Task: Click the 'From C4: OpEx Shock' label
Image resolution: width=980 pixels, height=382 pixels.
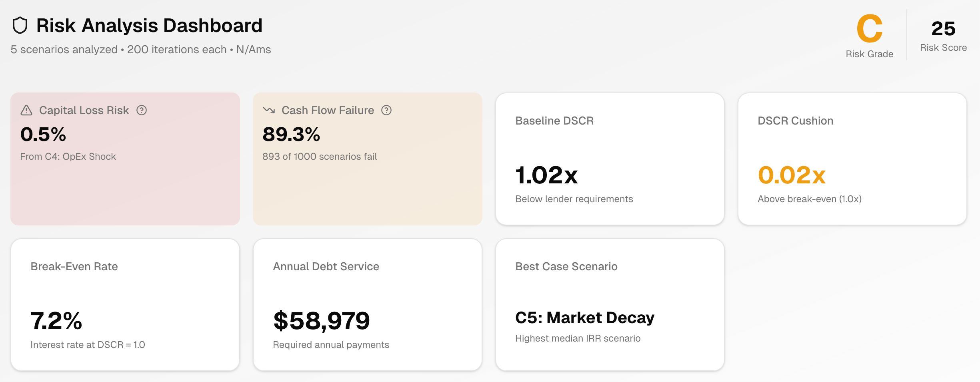Action: click(68, 156)
